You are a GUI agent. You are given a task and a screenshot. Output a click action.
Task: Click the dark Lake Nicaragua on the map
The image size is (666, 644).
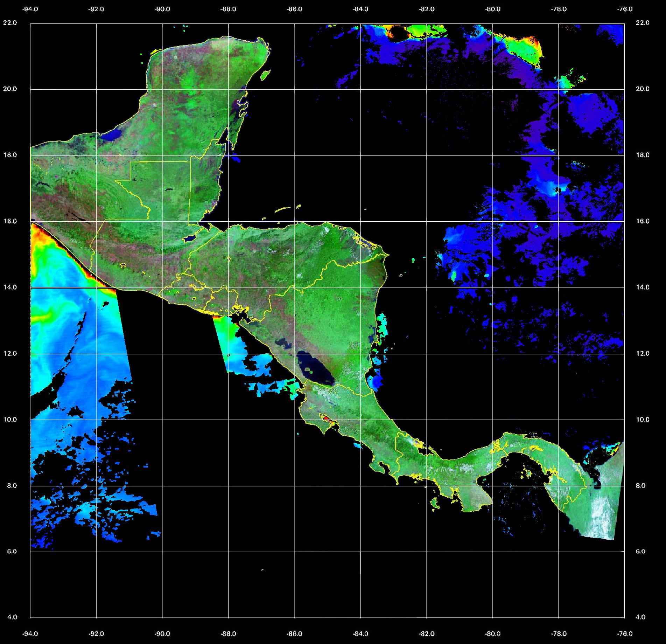tap(315, 371)
